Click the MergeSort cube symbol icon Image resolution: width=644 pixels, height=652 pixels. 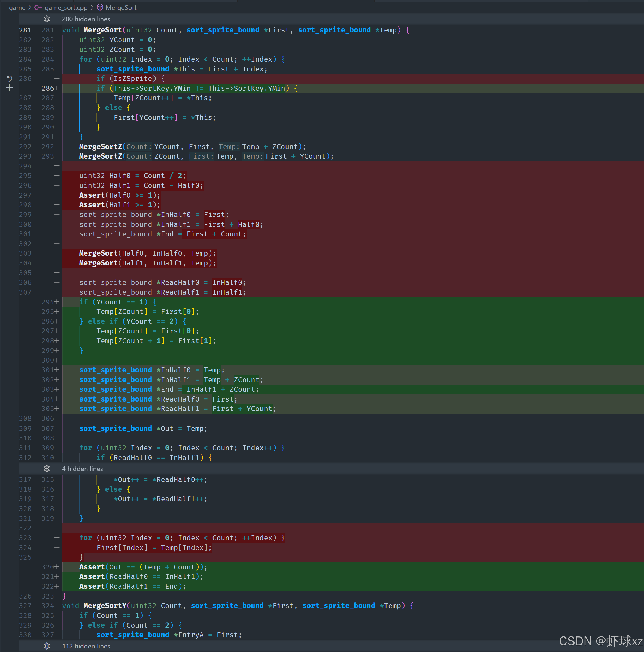(x=100, y=7)
